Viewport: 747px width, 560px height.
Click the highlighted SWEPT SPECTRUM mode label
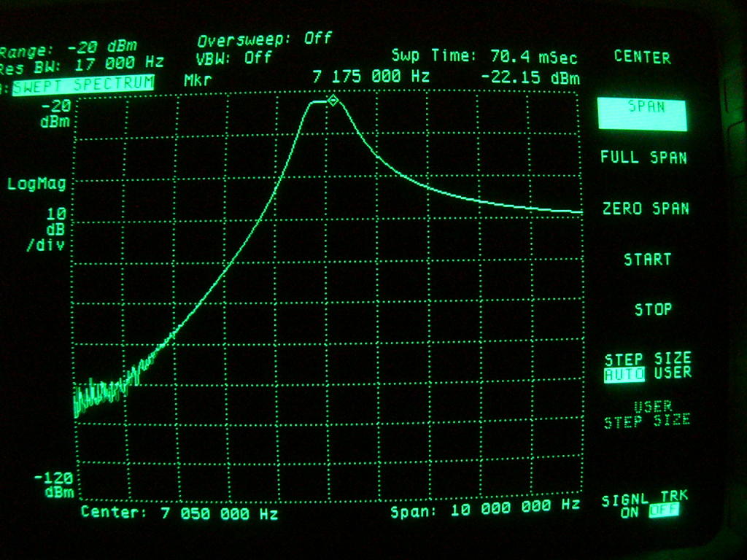(x=82, y=82)
